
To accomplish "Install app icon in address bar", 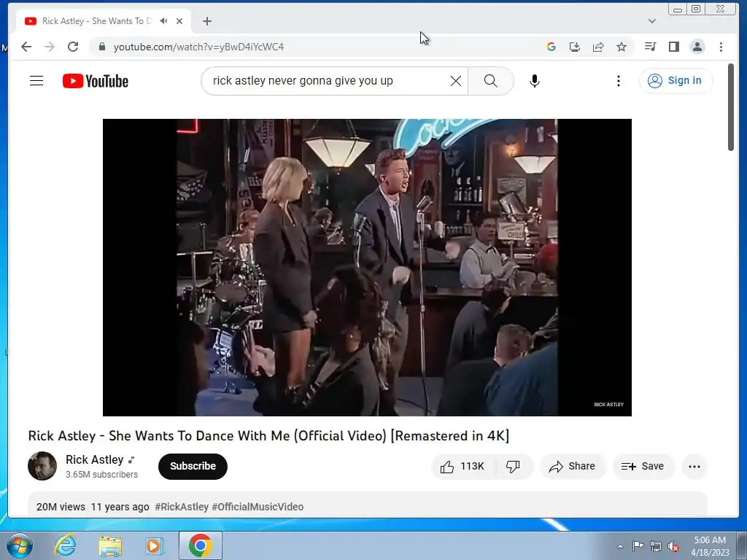I will pos(575,47).
